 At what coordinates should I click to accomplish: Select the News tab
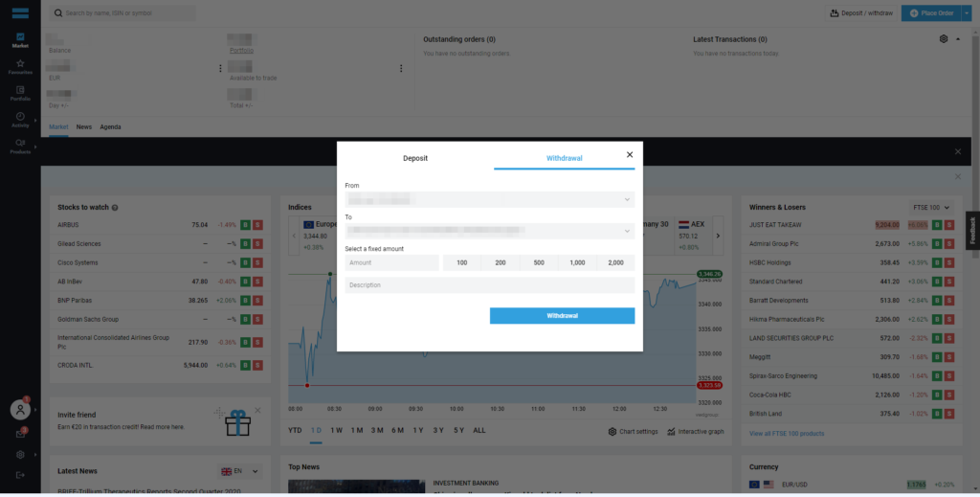pyautogui.click(x=84, y=126)
